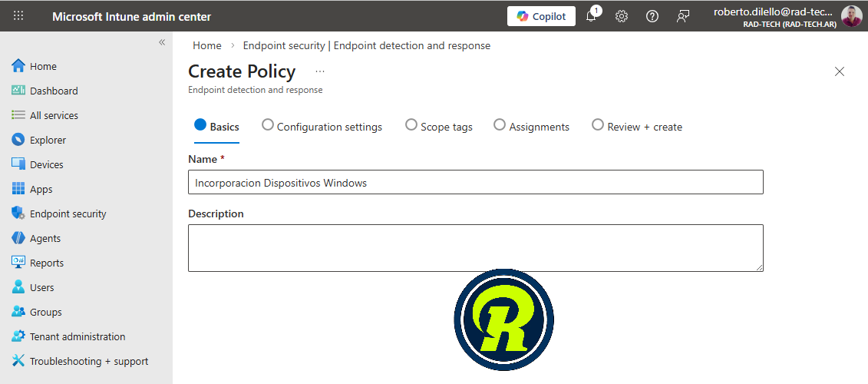The height and width of the screenshot is (384, 868).
Task: Click the Copilot button
Action: click(541, 16)
